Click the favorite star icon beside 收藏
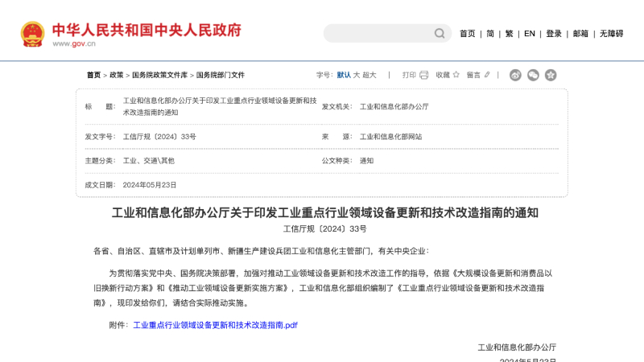The width and height of the screenshot is (644, 362). [x=456, y=74]
